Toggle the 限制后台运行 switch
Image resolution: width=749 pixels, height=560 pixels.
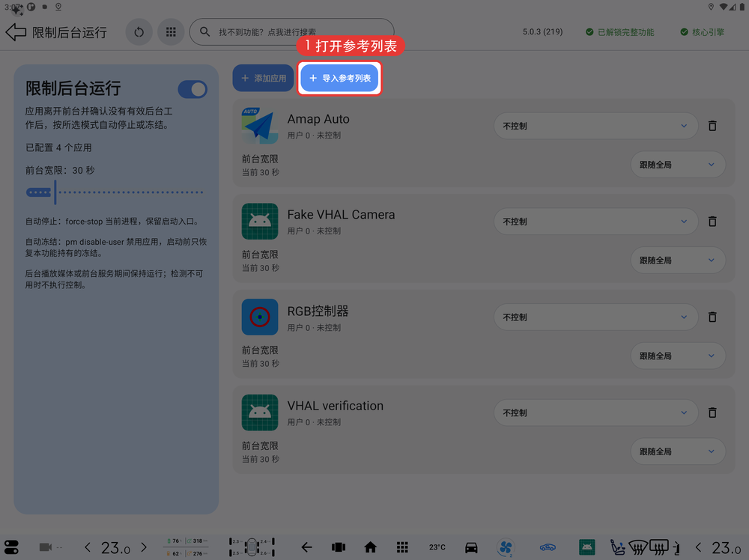192,89
